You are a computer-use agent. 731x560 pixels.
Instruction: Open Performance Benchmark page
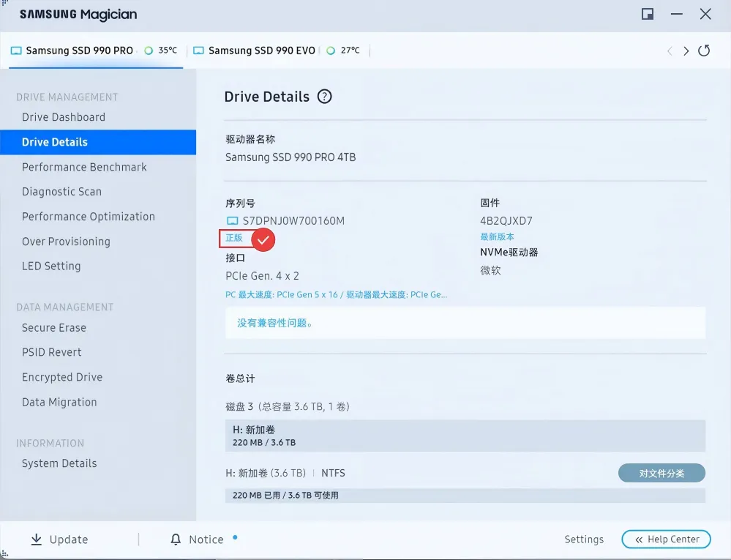pyautogui.click(x=84, y=167)
